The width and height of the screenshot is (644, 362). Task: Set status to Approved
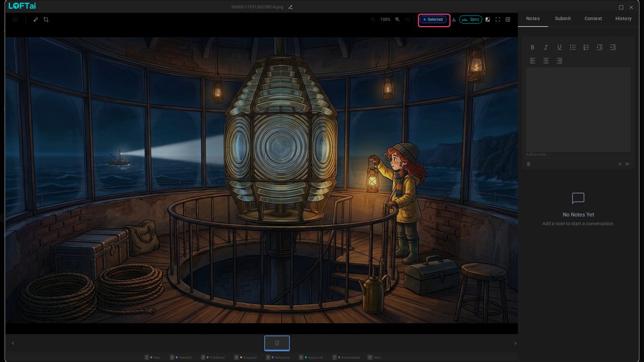pyautogui.click(x=311, y=357)
